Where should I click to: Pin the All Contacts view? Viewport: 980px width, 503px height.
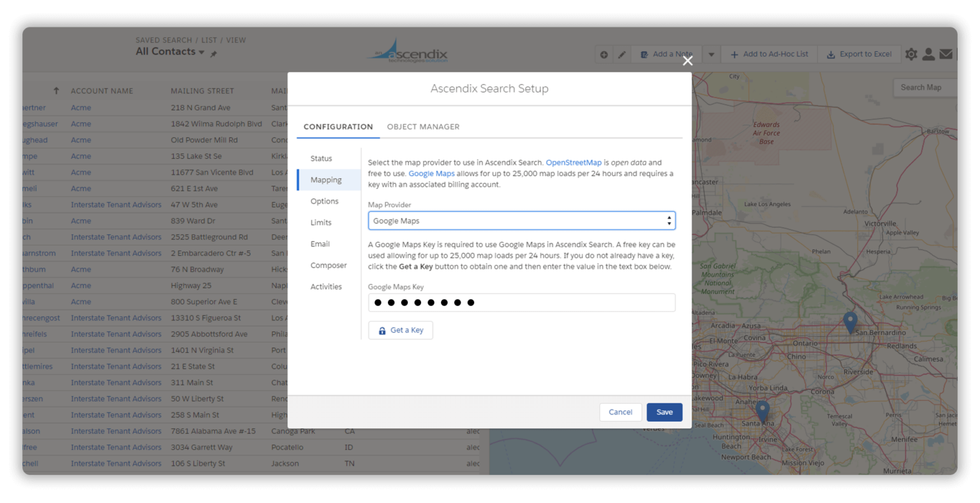[214, 54]
